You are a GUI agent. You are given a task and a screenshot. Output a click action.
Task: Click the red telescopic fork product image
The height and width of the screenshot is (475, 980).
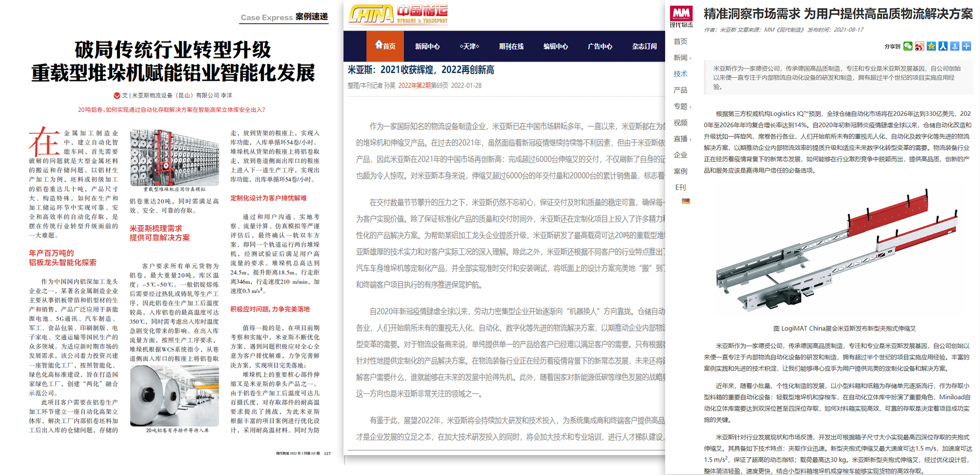[x=837, y=251]
